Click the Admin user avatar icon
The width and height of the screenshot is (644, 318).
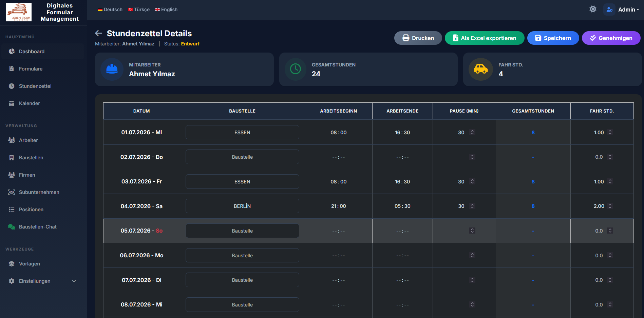point(609,9)
